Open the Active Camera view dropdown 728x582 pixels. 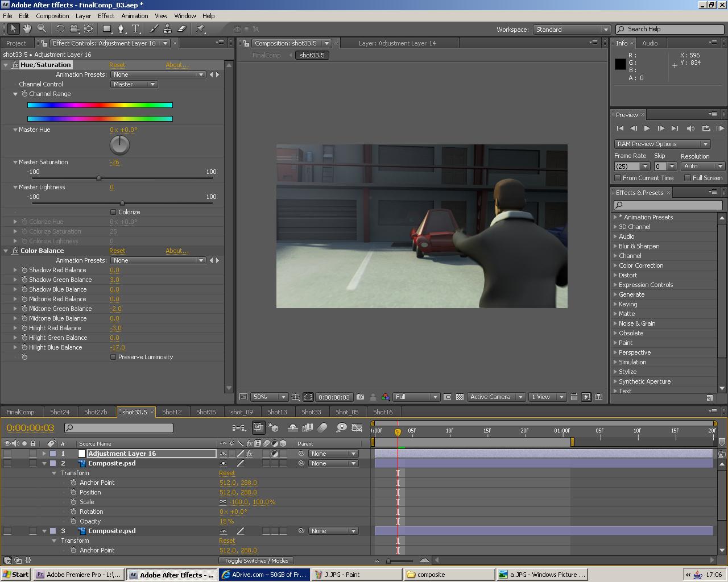(495, 397)
